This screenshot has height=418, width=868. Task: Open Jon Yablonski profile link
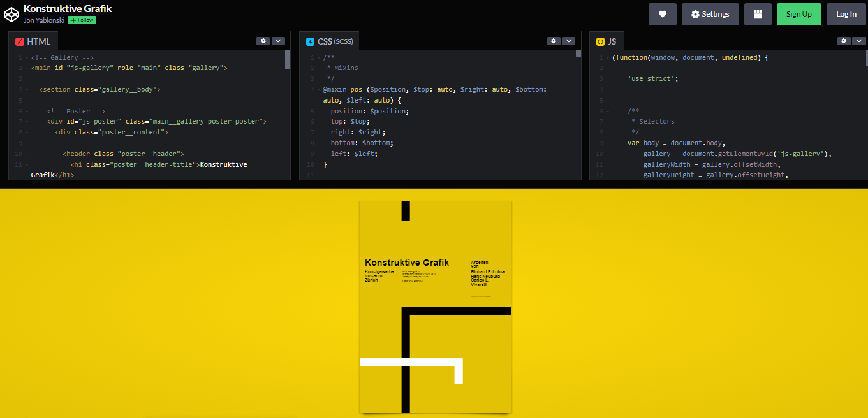click(x=44, y=20)
